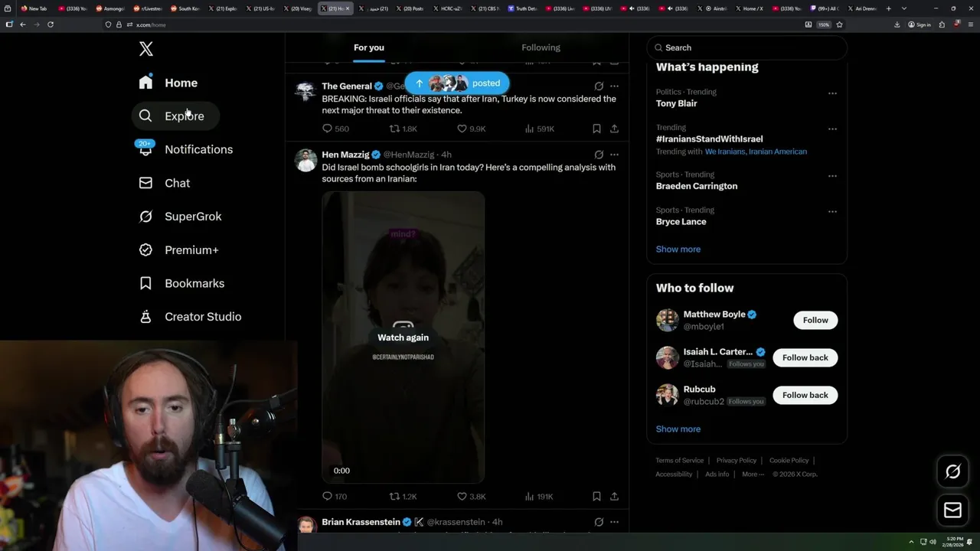Expand the More footer menu
This screenshot has width=980, height=551.
753,474
